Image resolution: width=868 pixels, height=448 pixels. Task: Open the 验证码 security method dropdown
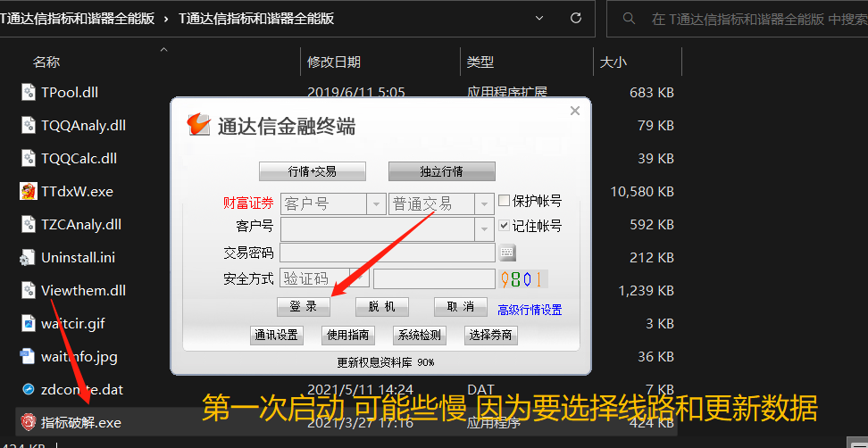(x=361, y=278)
